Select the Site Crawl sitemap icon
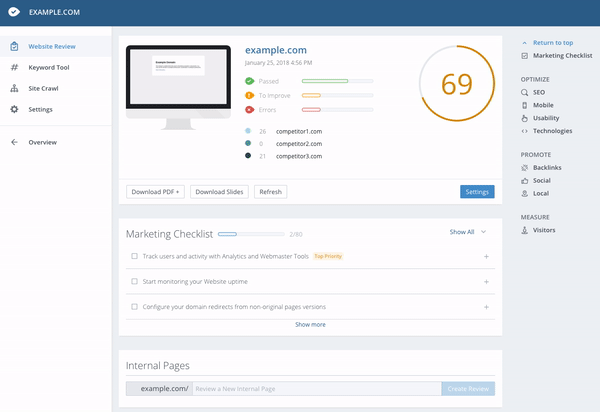The height and width of the screenshot is (412, 600). [x=14, y=88]
